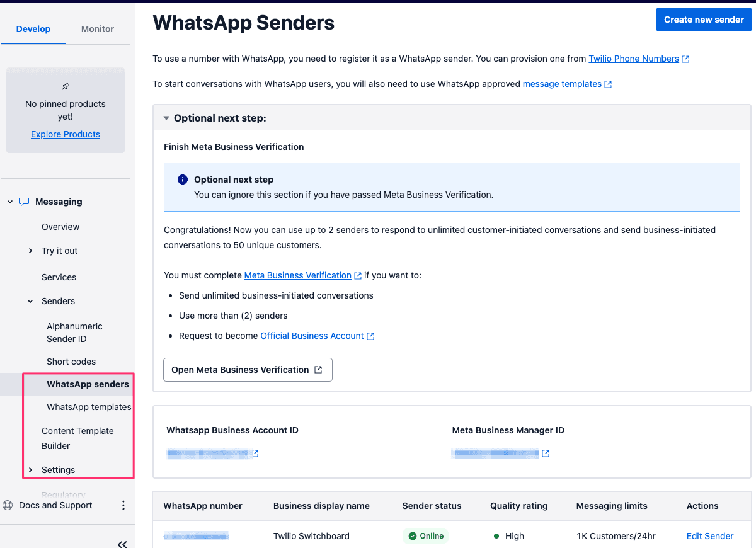Click external link icon next to Meta Business Manager ID
Viewport: 756px width, 548px height.
pyautogui.click(x=546, y=454)
